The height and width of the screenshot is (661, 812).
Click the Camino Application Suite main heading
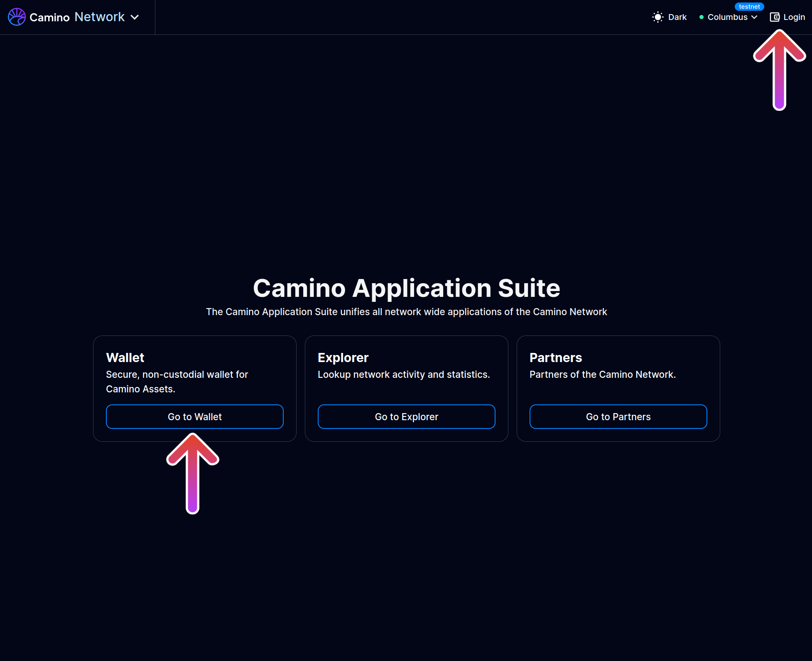[406, 288]
